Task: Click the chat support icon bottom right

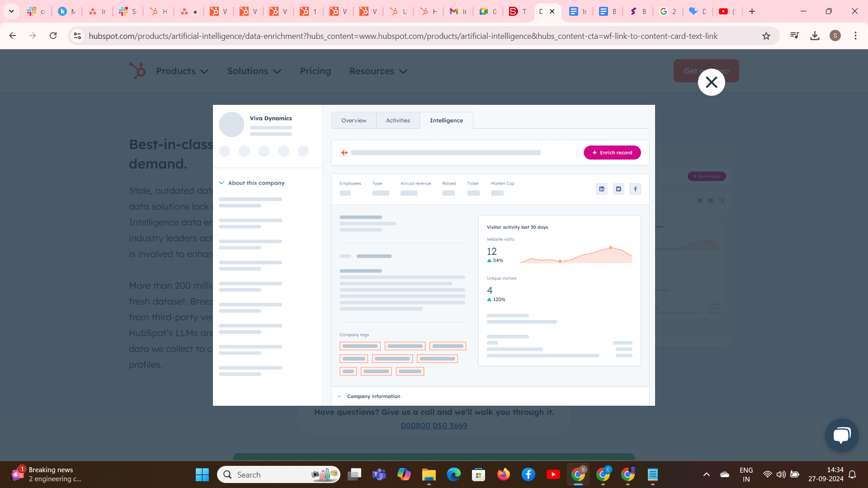Action: point(842,435)
